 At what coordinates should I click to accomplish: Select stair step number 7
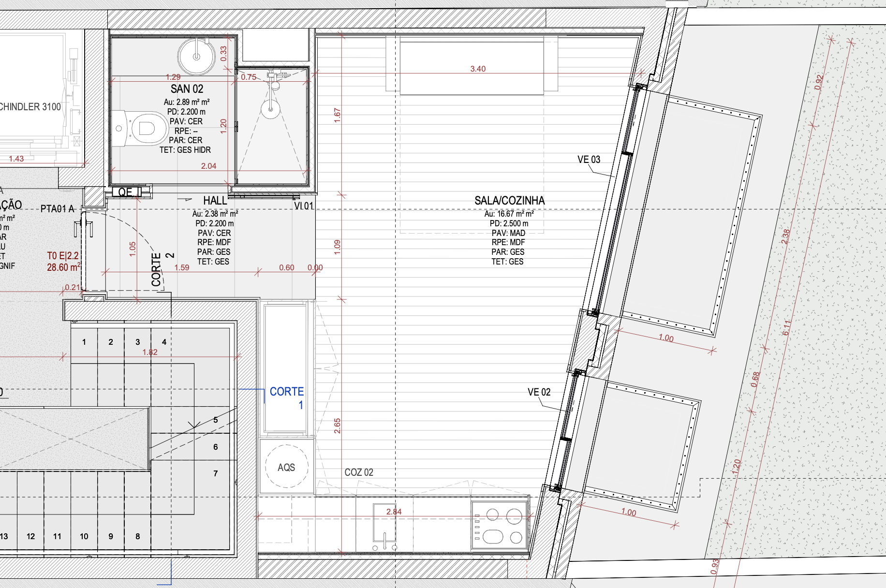(216, 473)
